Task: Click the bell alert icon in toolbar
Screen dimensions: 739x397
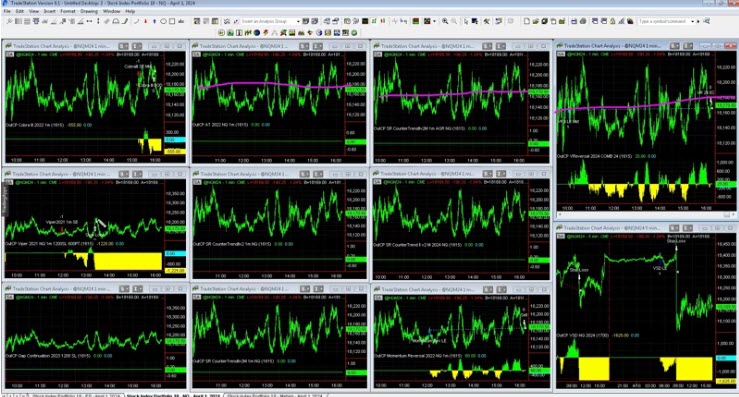Action: [x=613, y=21]
